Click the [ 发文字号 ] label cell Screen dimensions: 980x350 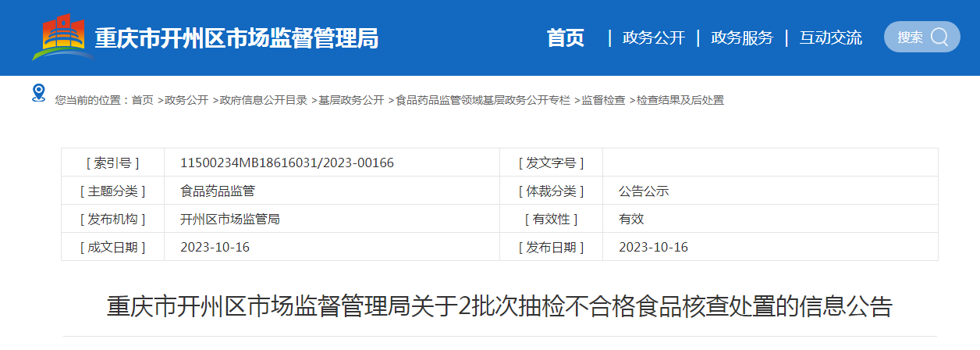551,162
